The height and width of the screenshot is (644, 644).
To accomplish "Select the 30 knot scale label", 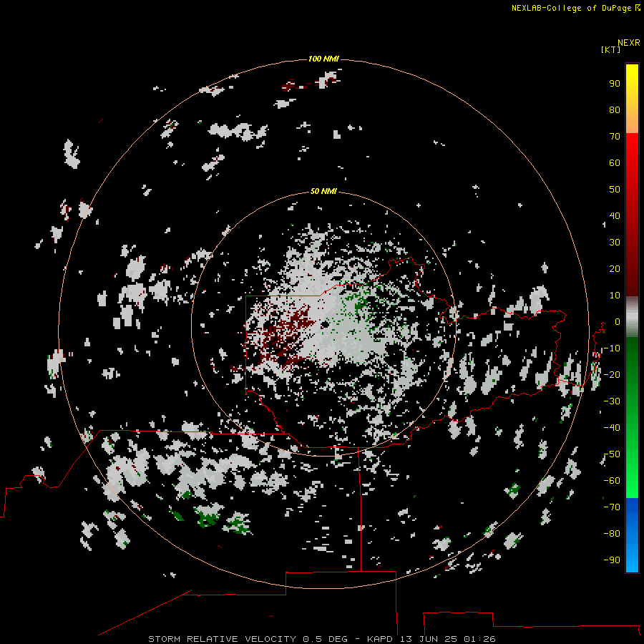I will 615,243.
